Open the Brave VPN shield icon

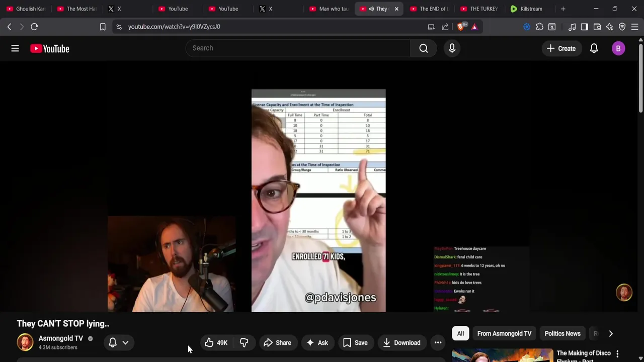coord(622,27)
